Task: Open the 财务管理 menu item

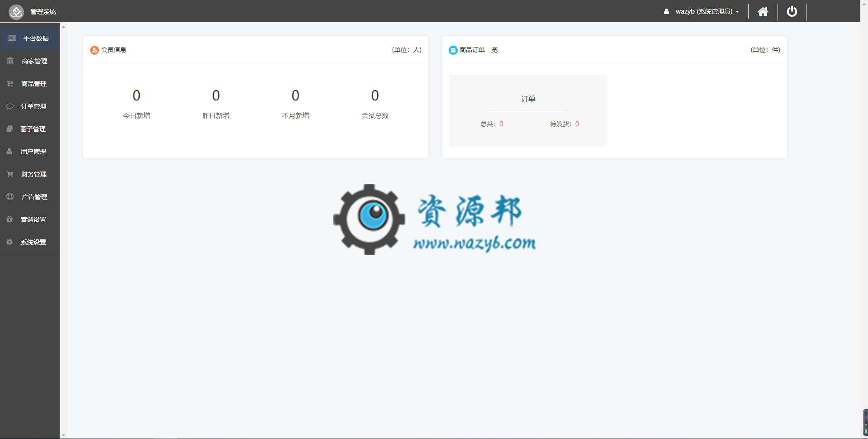Action: [30, 174]
